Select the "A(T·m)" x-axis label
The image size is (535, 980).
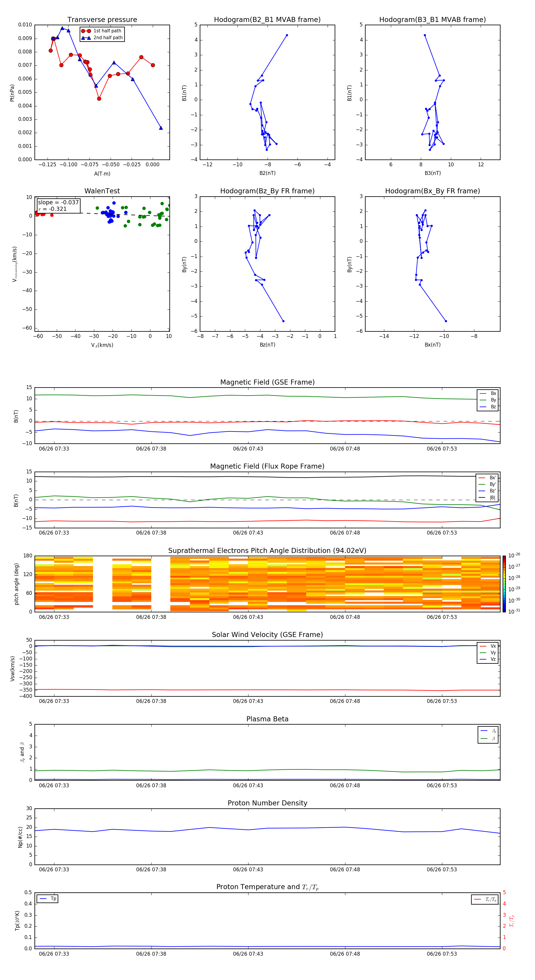pos(102,174)
